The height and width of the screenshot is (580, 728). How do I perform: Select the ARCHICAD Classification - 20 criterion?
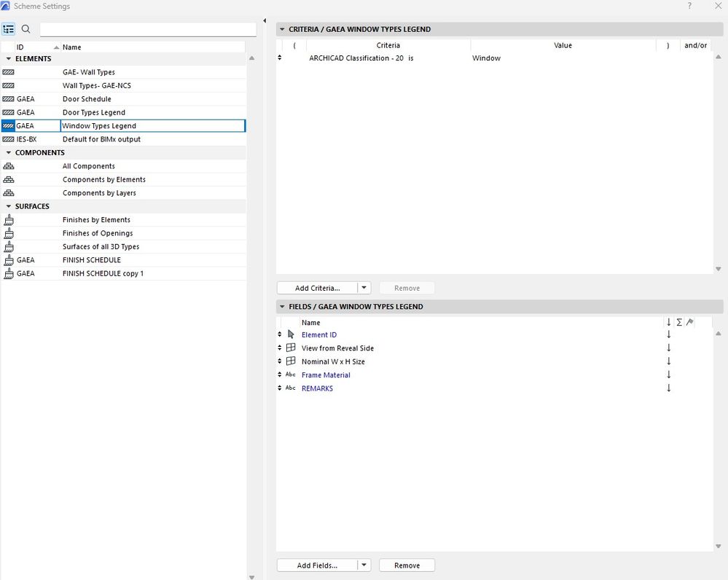pos(356,58)
